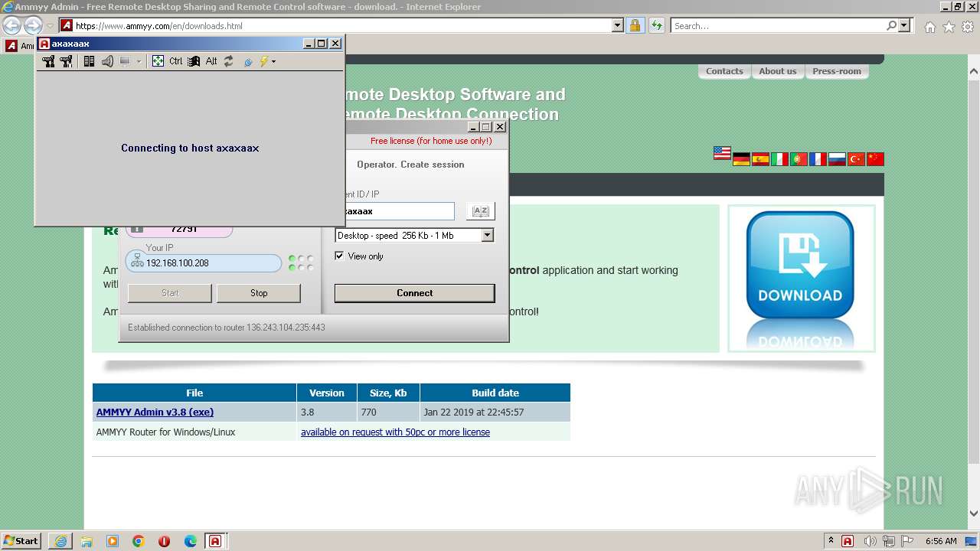Viewport: 980px width, 551px height.
Task: Click the green full screen icon
Action: (158, 61)
